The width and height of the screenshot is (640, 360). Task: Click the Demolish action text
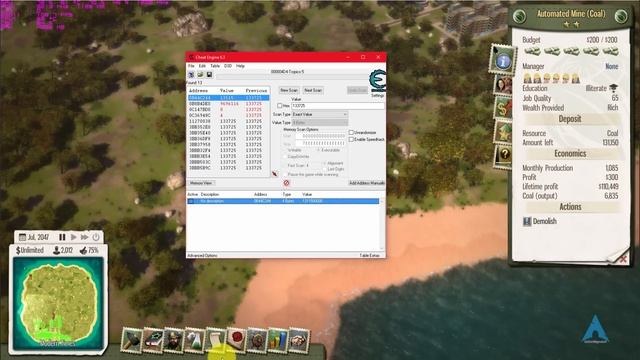(544, 221)
